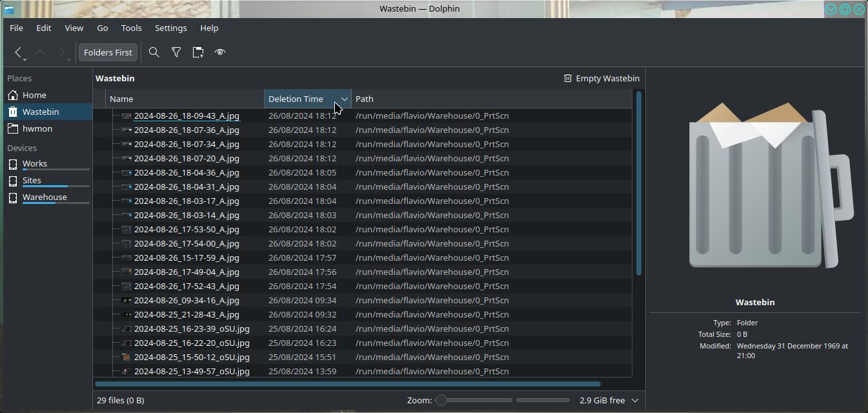Open the Search tool in the toolbar
This screenshot has width=868, height=413.
click(x=154, y=52)
